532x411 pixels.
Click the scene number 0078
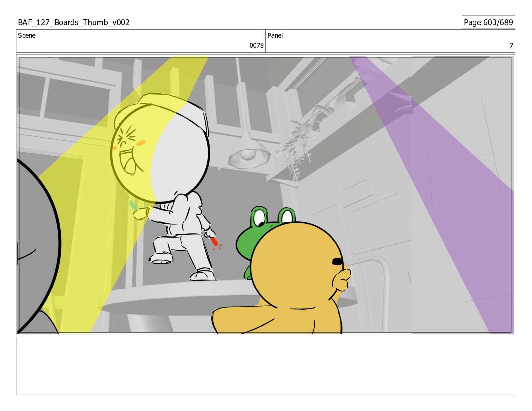(256, 45)
